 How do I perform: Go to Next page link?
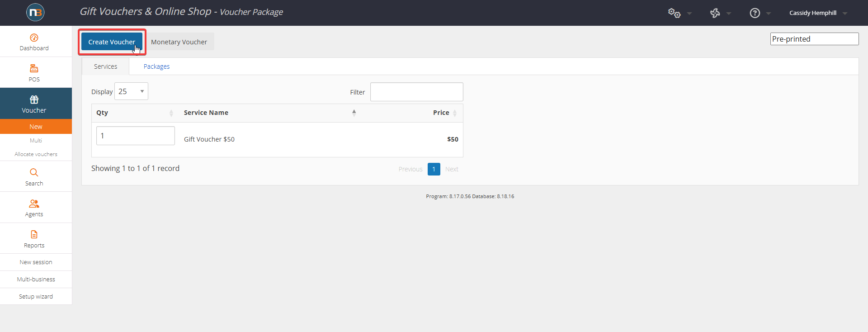pos(452,169)
